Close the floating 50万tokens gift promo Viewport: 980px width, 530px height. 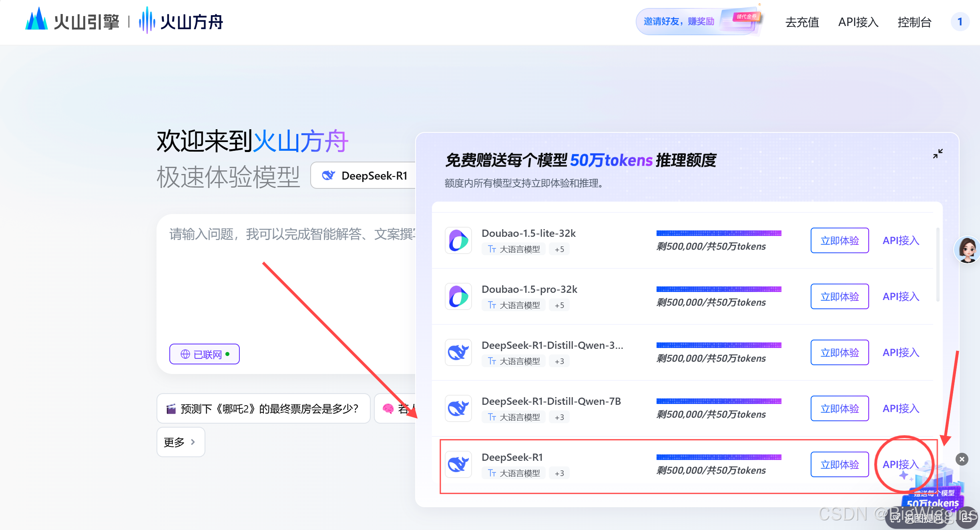962,459
